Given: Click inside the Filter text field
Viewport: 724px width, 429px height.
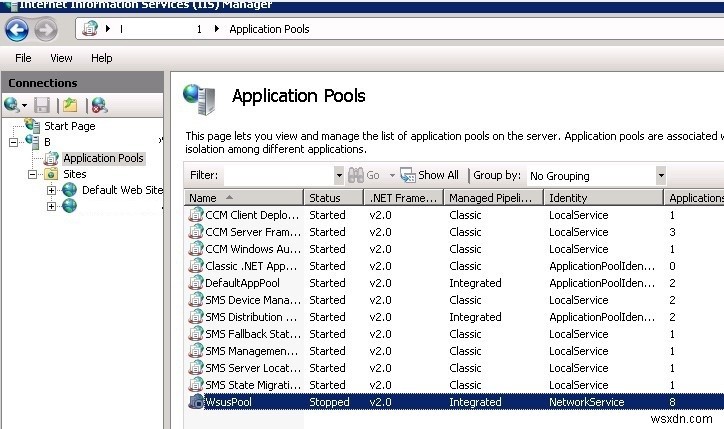Looking at the screenshot, I should [x=279, y=175].
